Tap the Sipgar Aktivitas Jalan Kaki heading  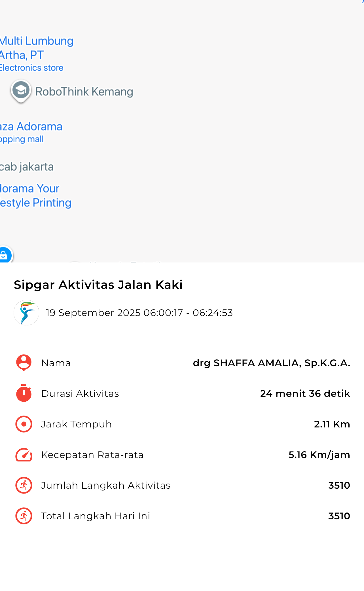click(98, 285)
